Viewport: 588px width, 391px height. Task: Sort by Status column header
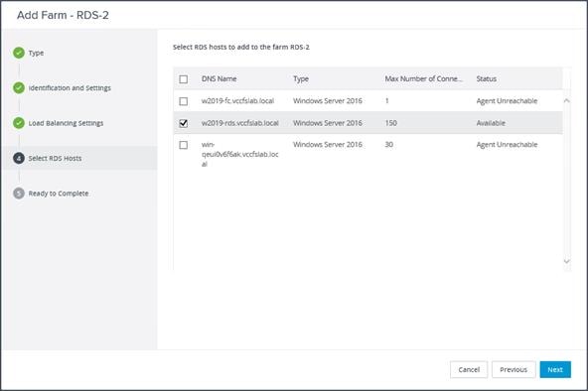(x=487, y=78)
